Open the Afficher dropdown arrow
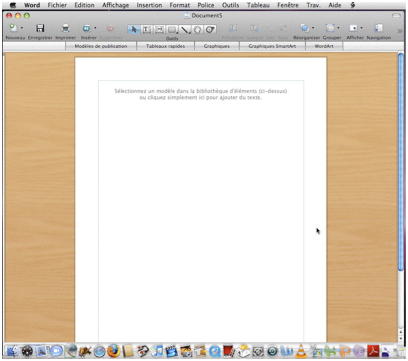Screen dimensions: 408x361 pos(361,28)
